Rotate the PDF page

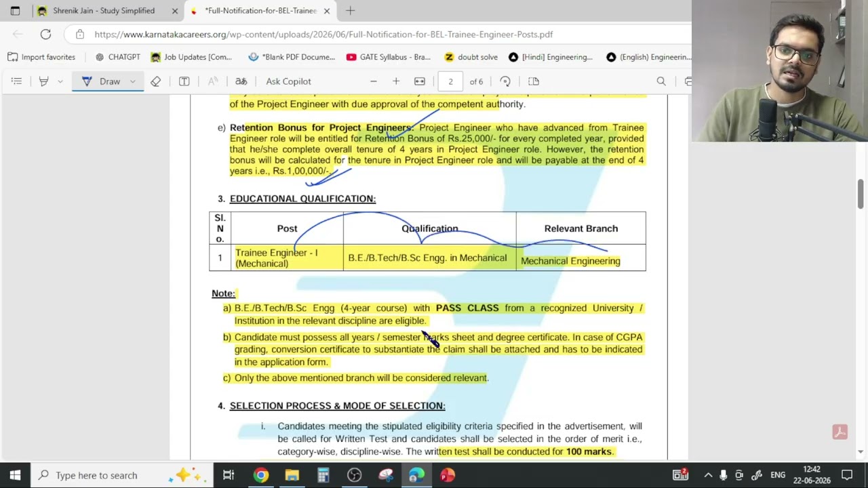click(505, 81)
